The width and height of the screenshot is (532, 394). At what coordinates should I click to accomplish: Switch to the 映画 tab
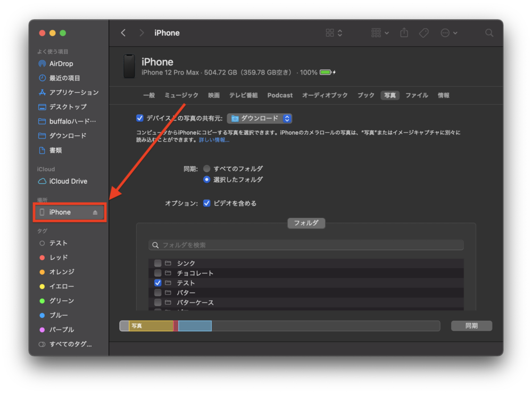[x=214, y=95]
